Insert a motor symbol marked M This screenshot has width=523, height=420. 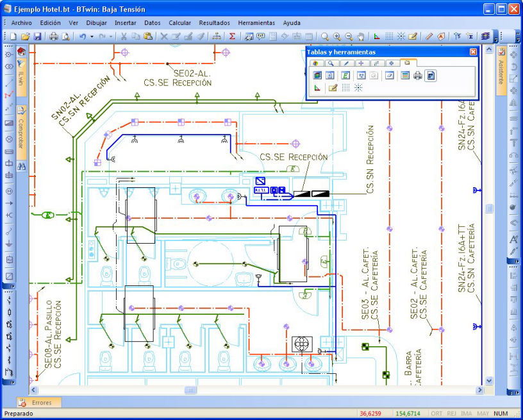pos(9,191)
